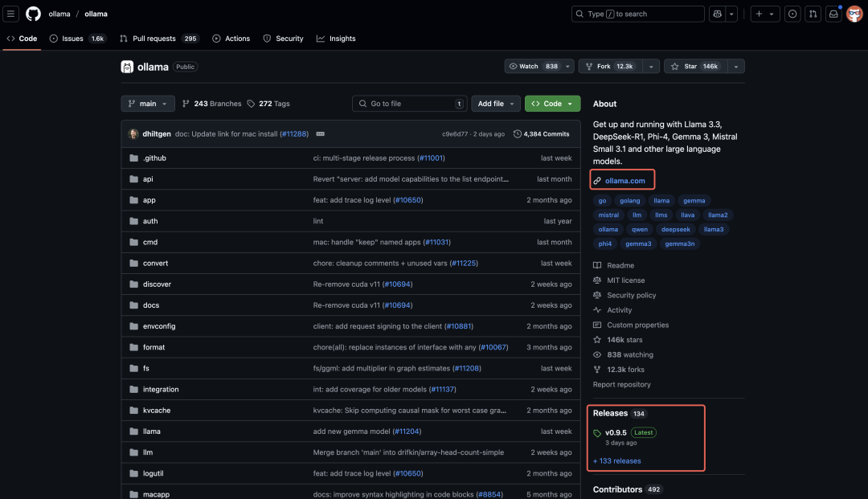The height and width of the screenshot is (499, 868).
Task: Visit the ollama.com website link
Action: click(625, 181)
